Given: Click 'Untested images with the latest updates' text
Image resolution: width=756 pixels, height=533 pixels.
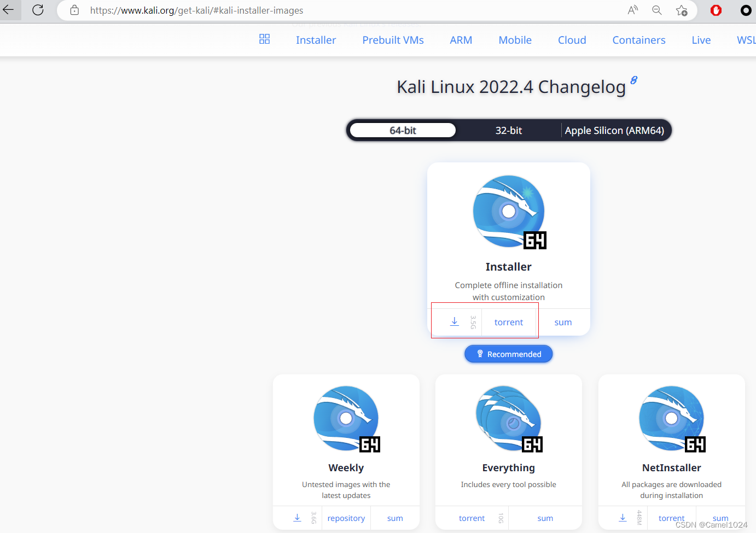Looking at the screenshot, I should pyautogui.click(x=346, y=490).
